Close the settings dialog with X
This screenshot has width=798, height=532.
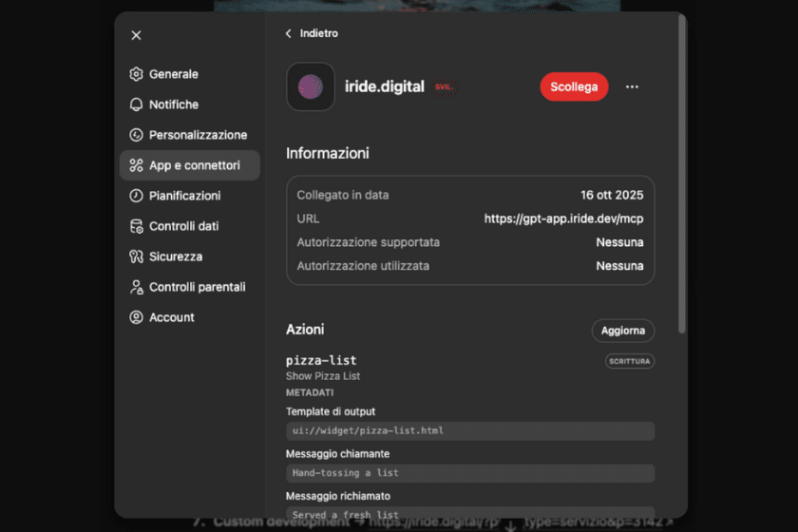click(x=136, y=35)
